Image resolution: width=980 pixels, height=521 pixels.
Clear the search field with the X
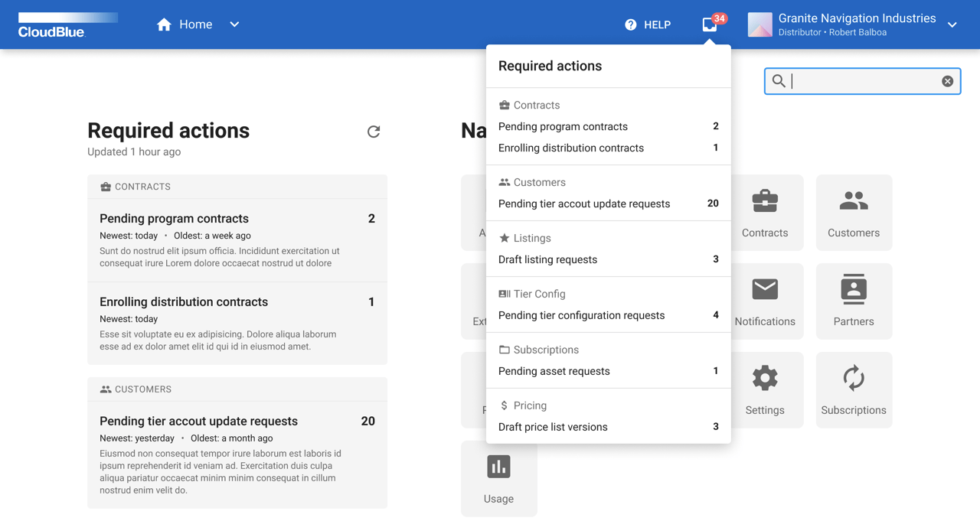point(947,80)
